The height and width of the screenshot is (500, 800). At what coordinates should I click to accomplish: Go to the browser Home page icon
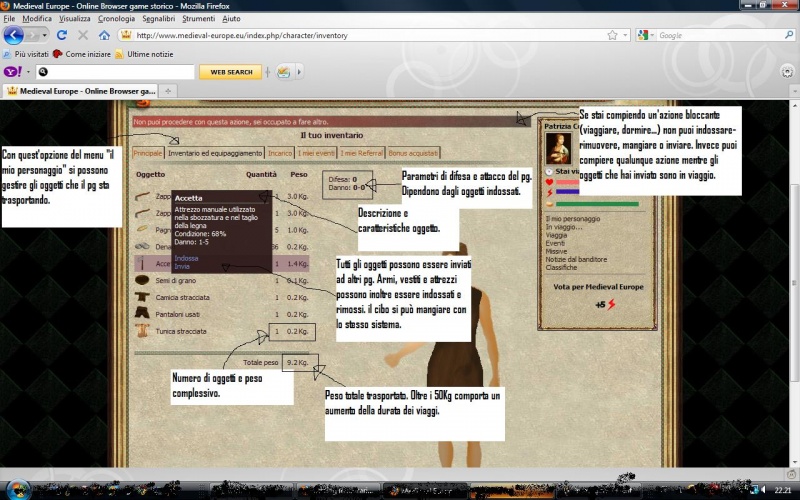[x=104, y=35]
